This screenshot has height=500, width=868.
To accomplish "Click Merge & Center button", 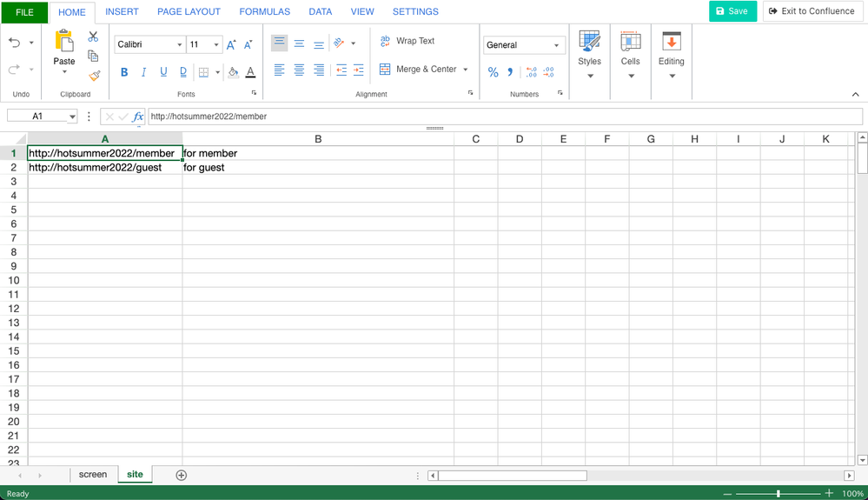I will point(418,70).
